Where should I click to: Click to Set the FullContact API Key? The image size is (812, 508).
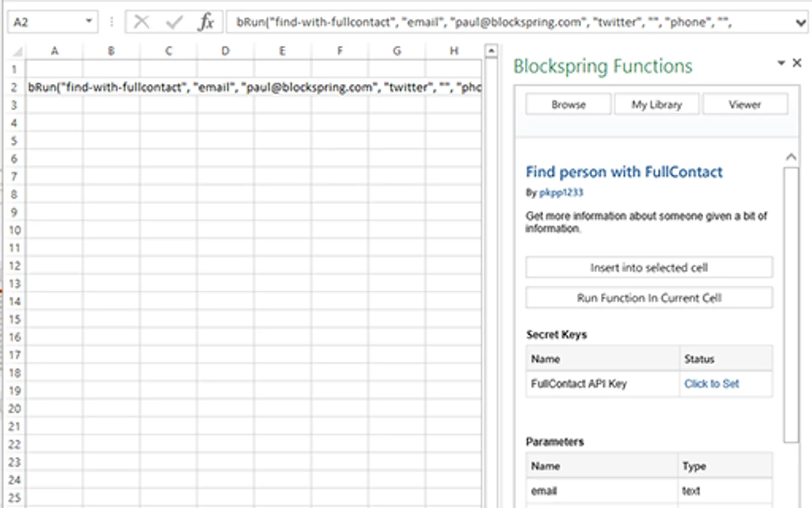712,384
